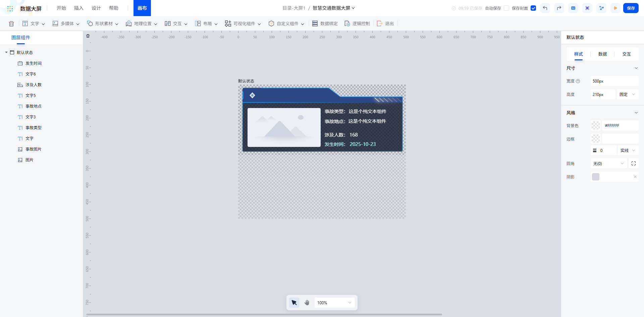The image size is (644, 317).
Task: Click the trash delete icon in toolbar
Action: (x=11, y=23)
